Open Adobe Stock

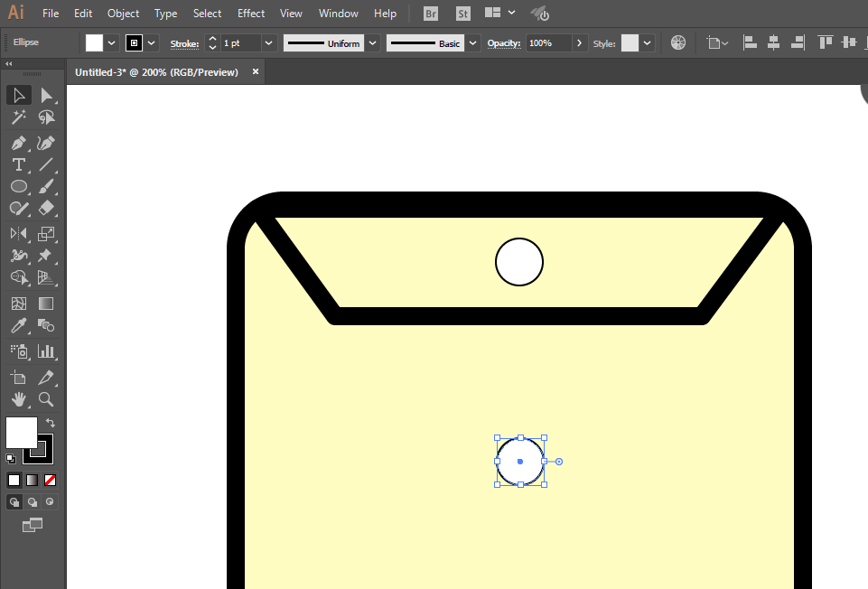[x=463, y=14]
